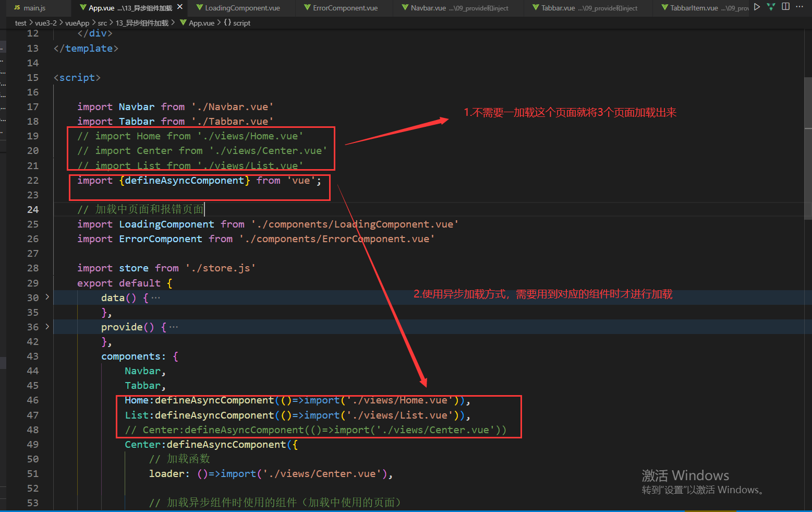Switch to the LoadingComponent.vue tab
This screenshot has width=812, height=512.
(x=243, y=8)
